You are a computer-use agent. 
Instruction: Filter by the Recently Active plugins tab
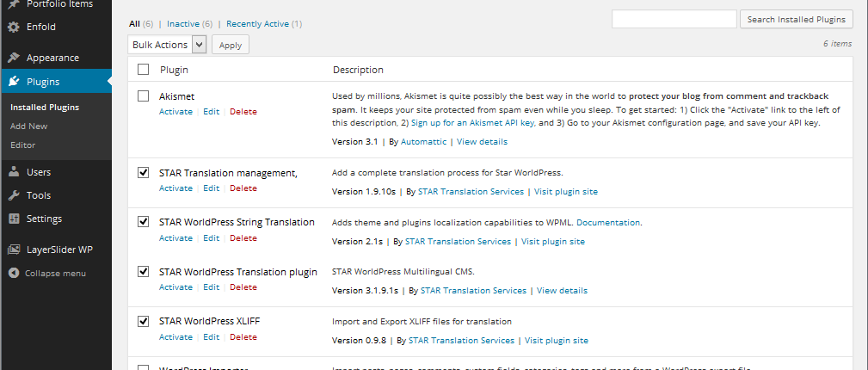tap(257, 24)
